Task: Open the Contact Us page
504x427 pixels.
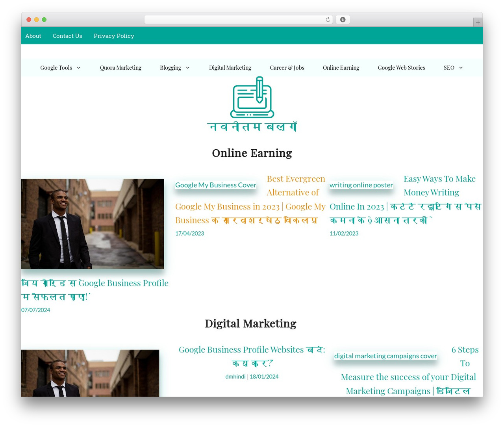Action: (67, 36)
